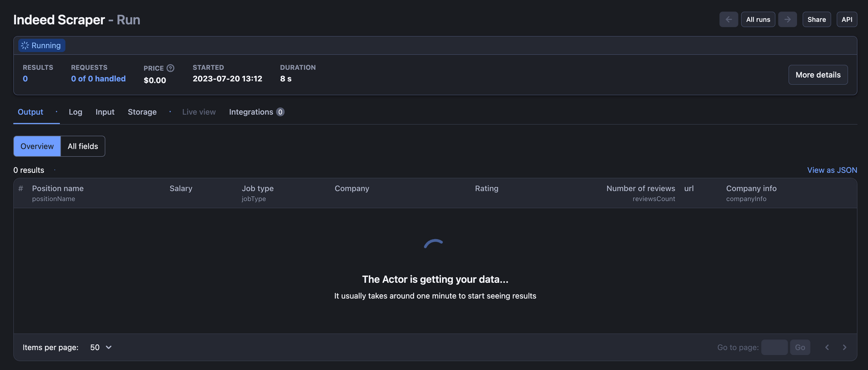Click the Company column header
This screenshot has height=370, width=868.
(x=352, y=188)
